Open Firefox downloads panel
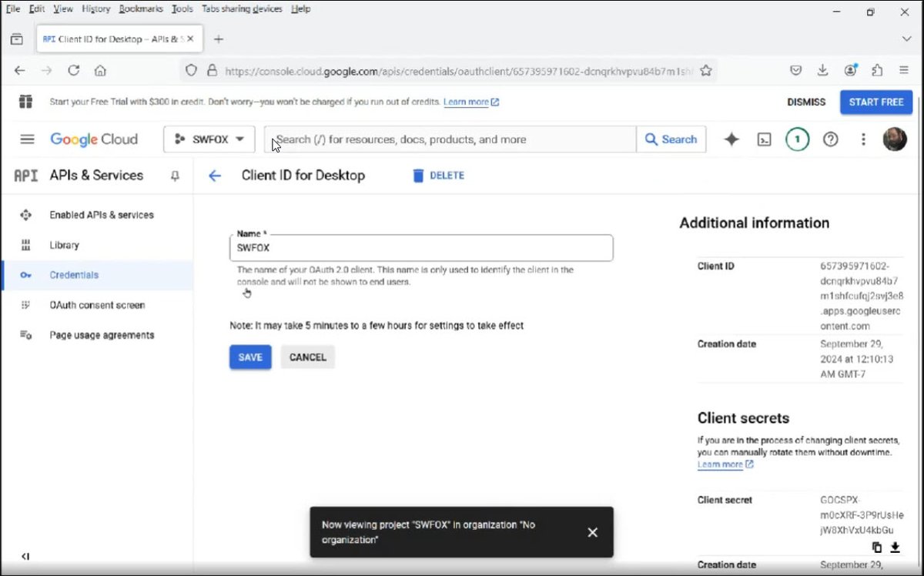Viewport: 924px width, 576px height. click(822, 70)
